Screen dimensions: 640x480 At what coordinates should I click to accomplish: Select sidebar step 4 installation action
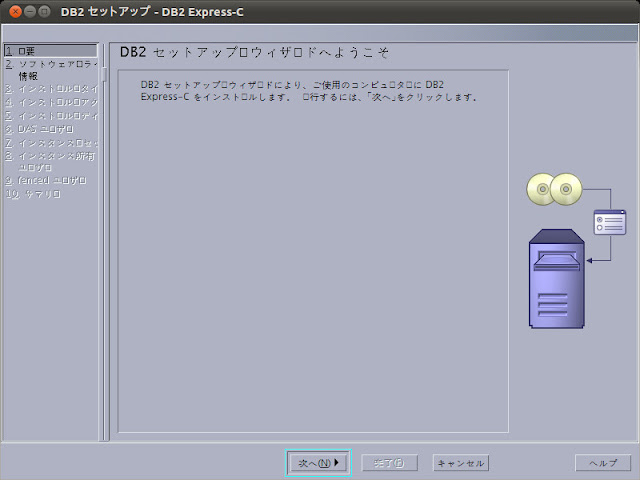point(51,102)
